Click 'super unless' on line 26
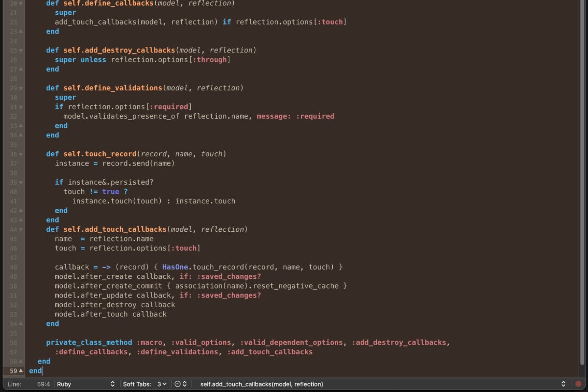The width and height of the screenshot is (588, 392). 80,60
